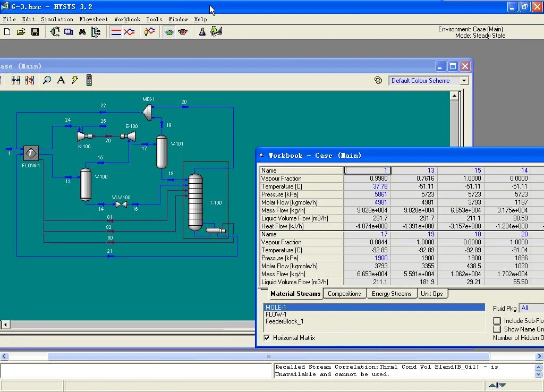Switch to the Energy Streams tab
This screenshot has width=544, height=392.
(392, 294)
